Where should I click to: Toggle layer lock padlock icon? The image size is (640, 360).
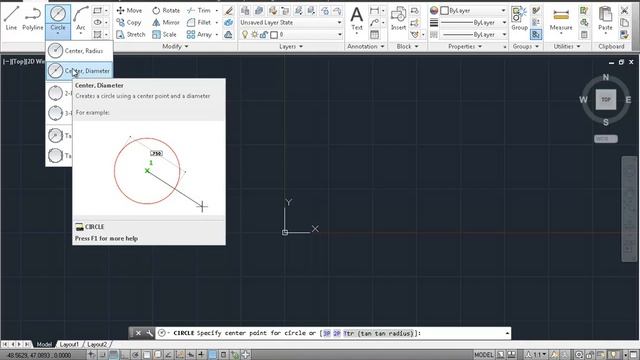tap(264, 35)
